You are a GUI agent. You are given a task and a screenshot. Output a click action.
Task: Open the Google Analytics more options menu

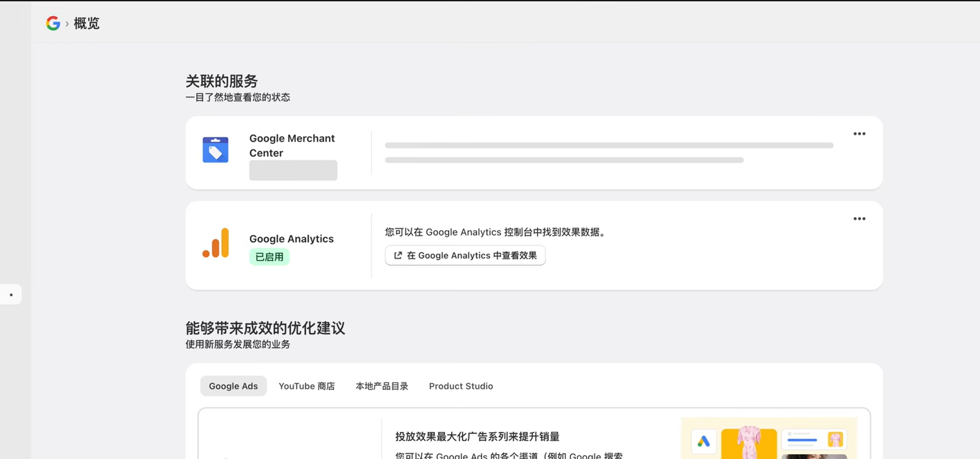click(x=859, y=219)
